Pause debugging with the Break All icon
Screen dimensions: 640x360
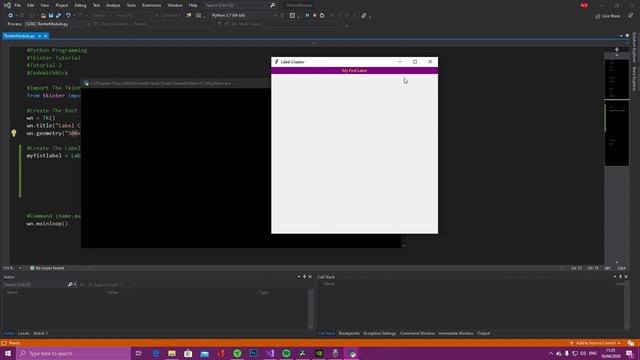click(x=307, y=16)
